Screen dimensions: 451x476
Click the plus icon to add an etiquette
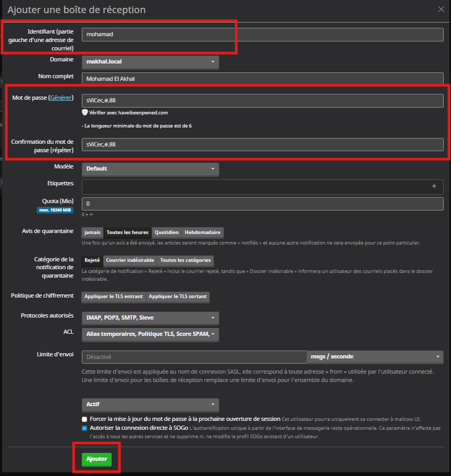(x=434, y=186)
